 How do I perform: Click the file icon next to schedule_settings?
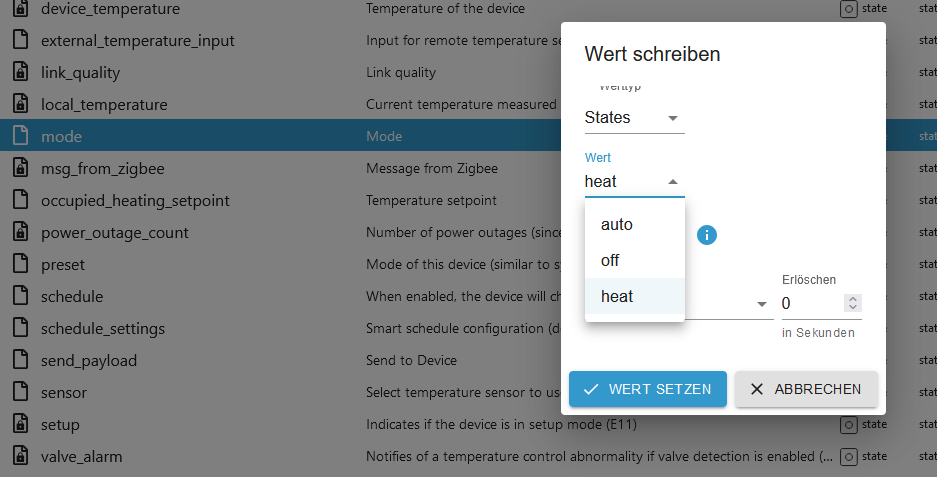coord(20,328)
